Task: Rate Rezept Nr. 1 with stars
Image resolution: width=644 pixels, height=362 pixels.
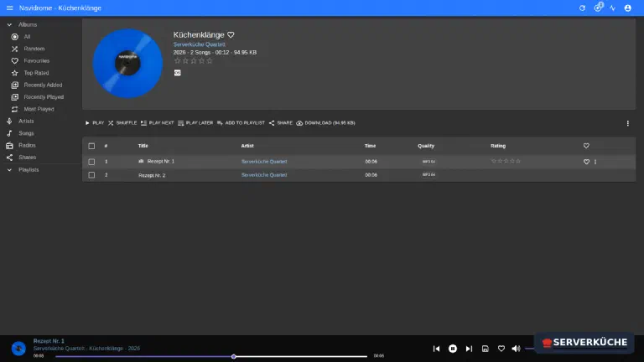Action: 506,161
